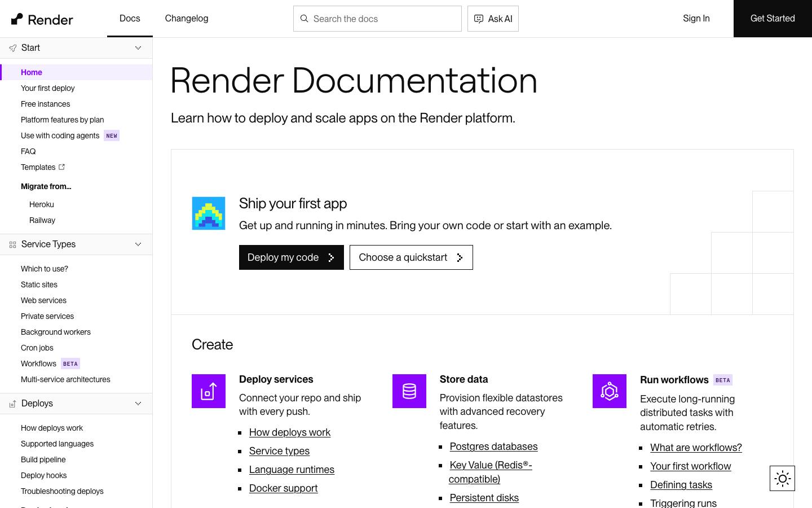Open the Docker support link

click(283, 488)
